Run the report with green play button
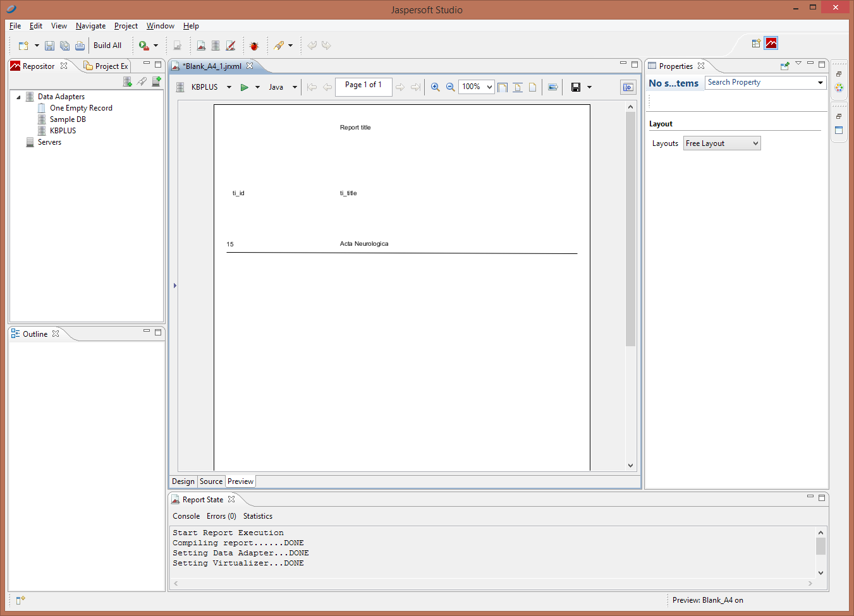The height and width of the screenshot is (616, 854). [x=244, y=87]
